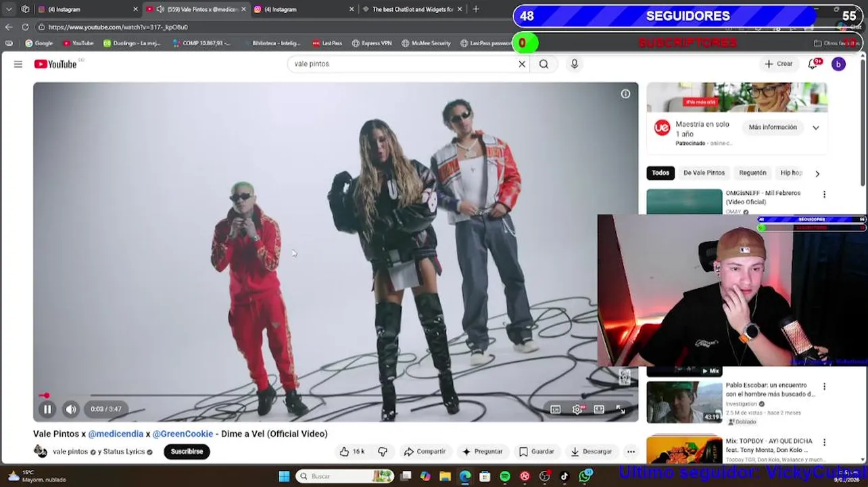Switch to theater mode in the player
The height and width of the screenshot is (487, 868).
coord(599,409)
